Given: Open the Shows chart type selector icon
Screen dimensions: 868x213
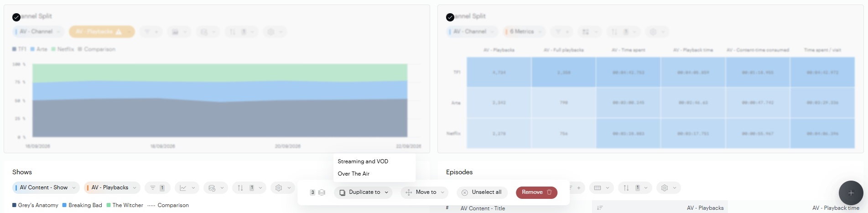Looking at the screenshot, I should pyautogui.click(x=183, y=188).
